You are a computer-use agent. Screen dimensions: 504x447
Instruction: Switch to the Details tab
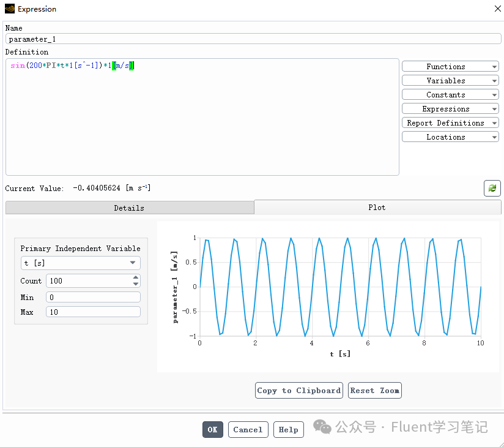(x=129, y=208)
